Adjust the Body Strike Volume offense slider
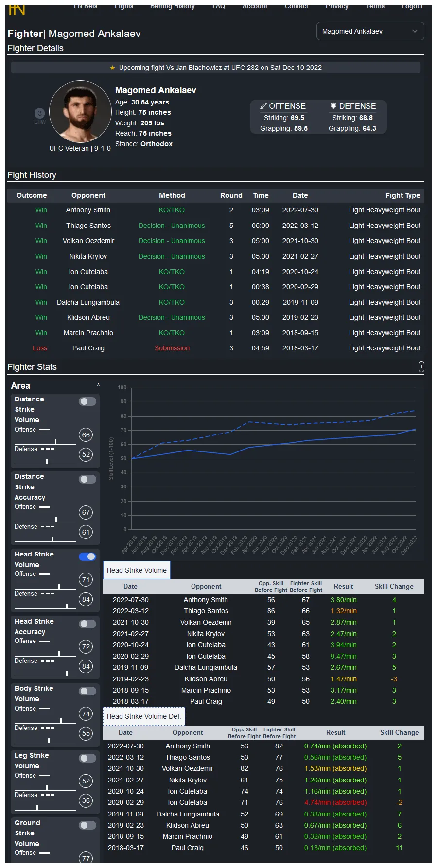Viewport: 437px width, 868px height. click(x=60, y=720)
